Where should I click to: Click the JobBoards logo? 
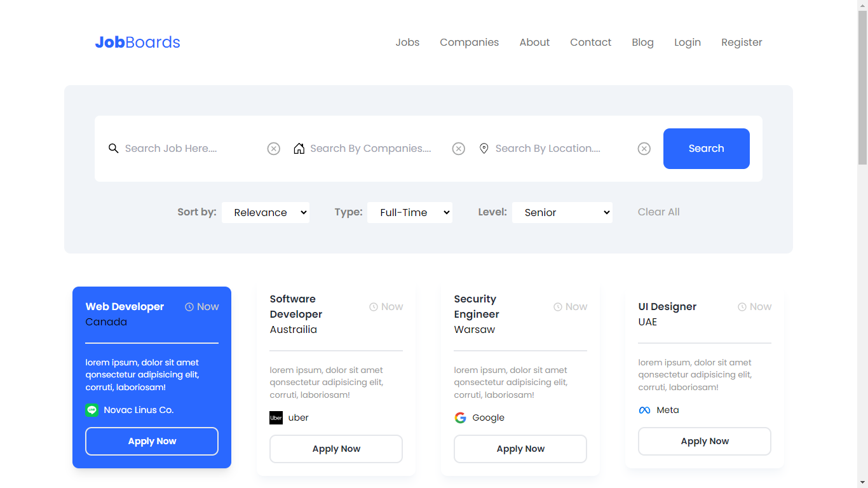coord(138,43)
